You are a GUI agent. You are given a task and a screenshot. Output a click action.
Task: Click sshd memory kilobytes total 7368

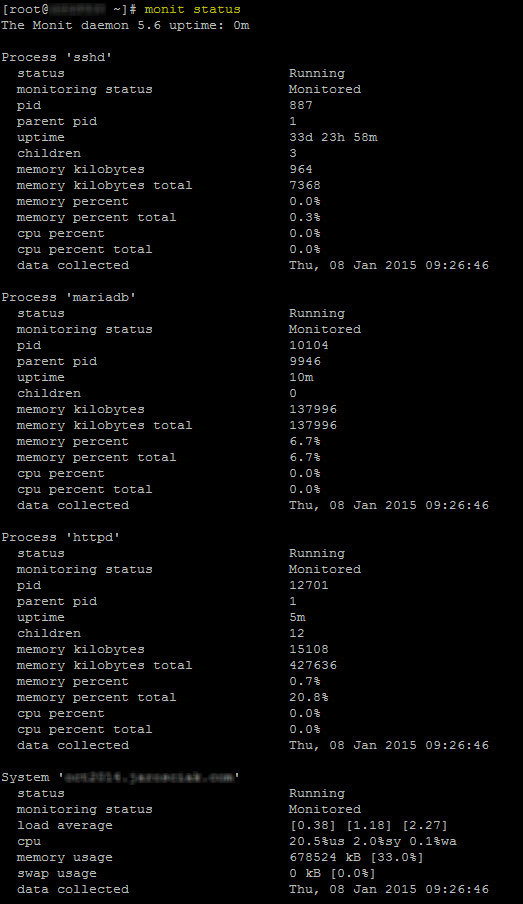[x=304, y=185]
